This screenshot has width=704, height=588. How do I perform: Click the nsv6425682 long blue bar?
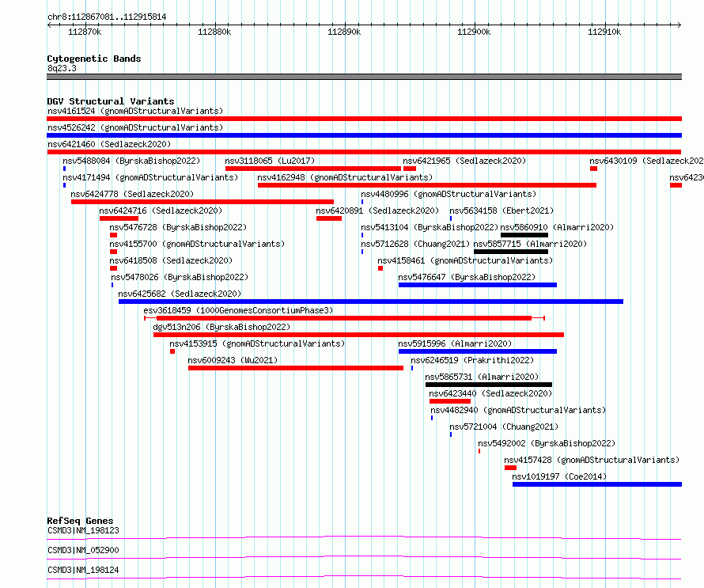(371, 302)
